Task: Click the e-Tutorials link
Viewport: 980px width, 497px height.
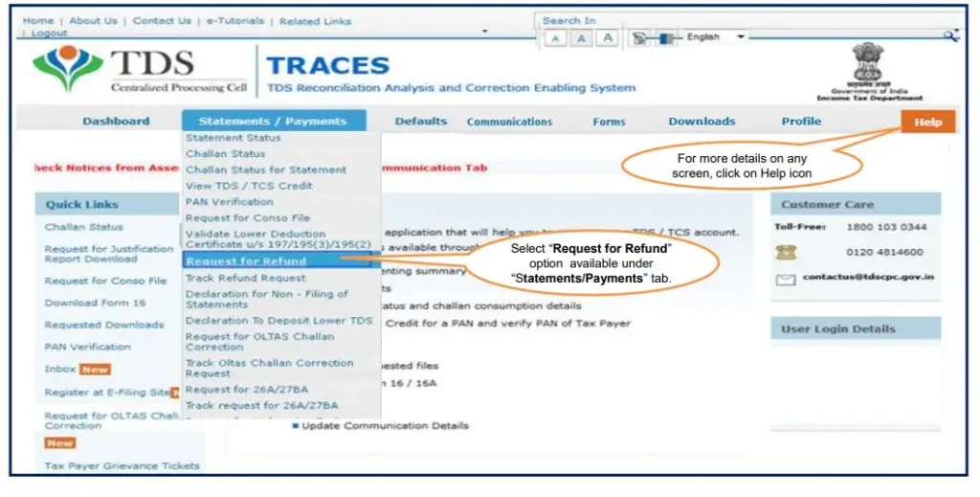Action: tap(235, 21)
